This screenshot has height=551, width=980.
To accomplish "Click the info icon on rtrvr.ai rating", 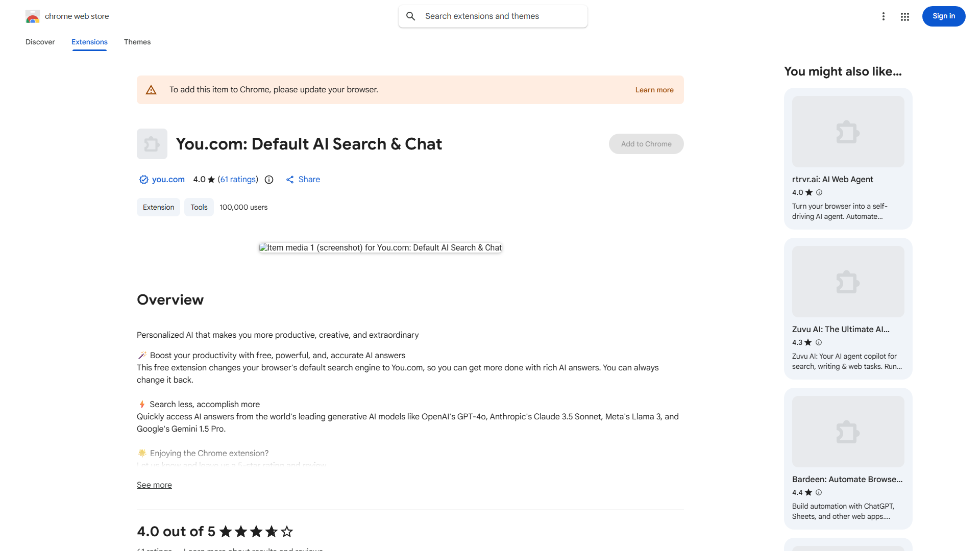I will 819,192.
